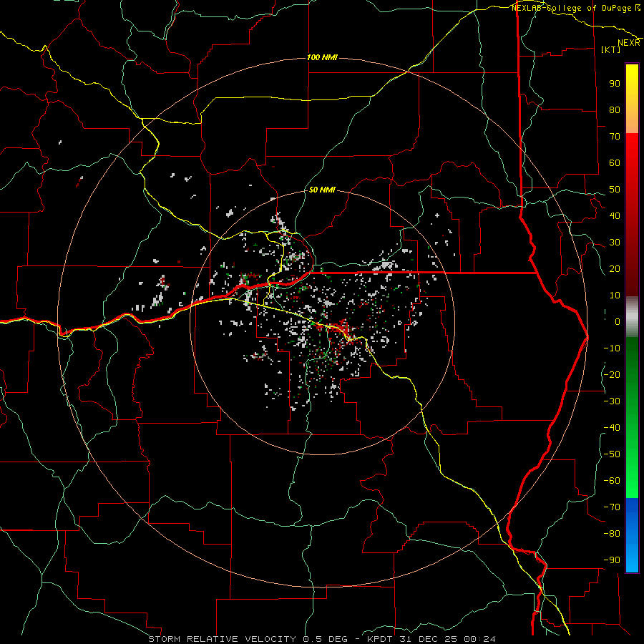Click the 30 value on velocity scale
Screen dimensions: 644x644
[615, 243]
